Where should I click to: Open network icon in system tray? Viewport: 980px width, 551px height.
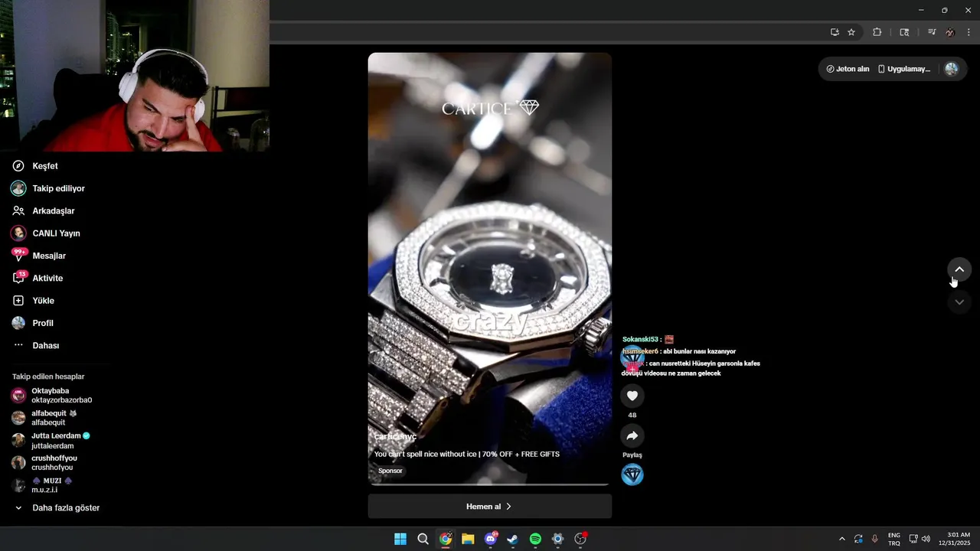click(x=913, y=539)
